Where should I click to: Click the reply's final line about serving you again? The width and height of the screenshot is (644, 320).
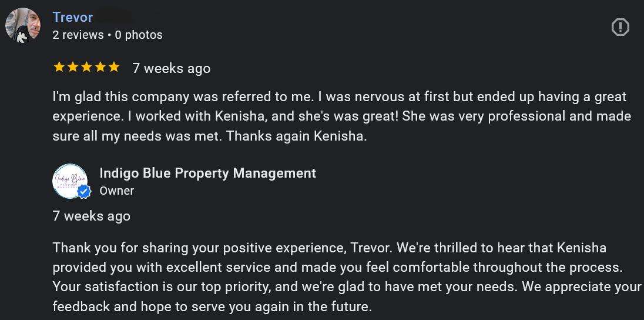click(x=212, y=306)
